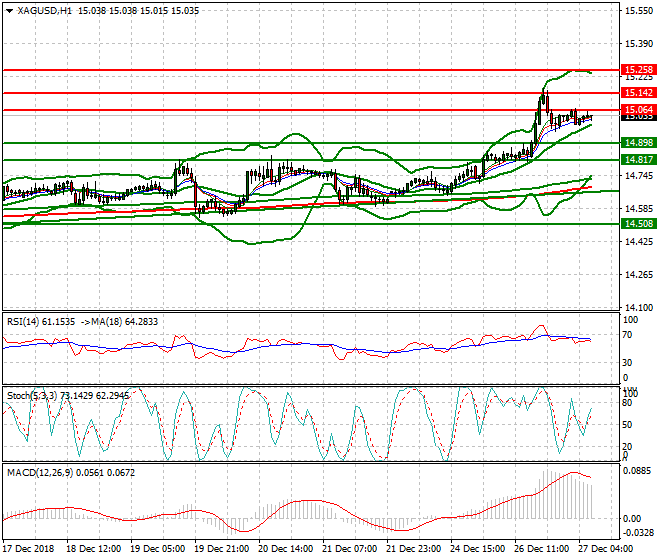Click the triangle arrow before XAGUSD,H1
Viewport: 660px width, 560px height.
point(9,11)
